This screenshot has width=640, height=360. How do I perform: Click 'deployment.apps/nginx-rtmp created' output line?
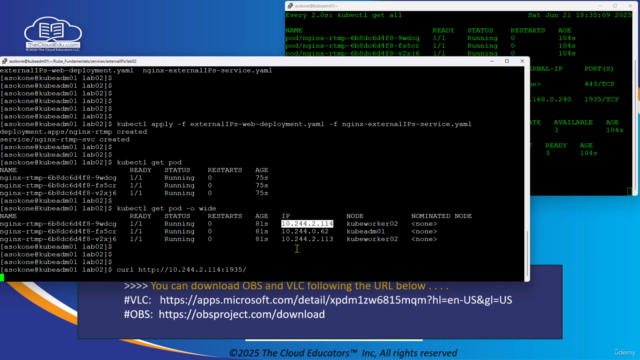coord(73,132)
